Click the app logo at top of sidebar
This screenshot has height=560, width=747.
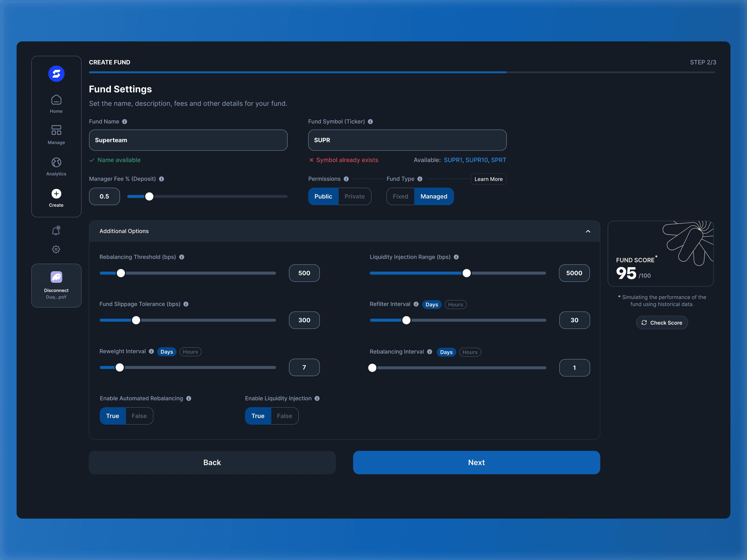tap(56, 73)
